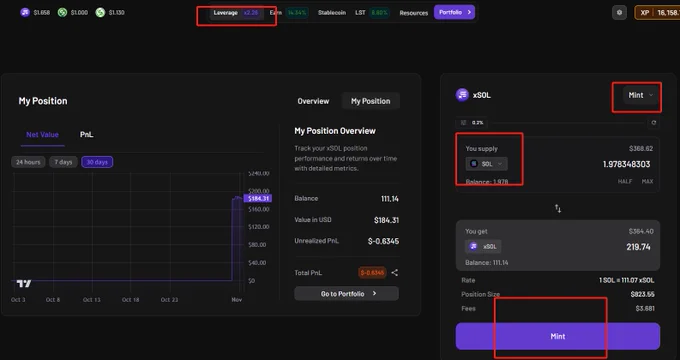The height and width of the screenshot is (360, 680).
Task: Click the xSOL logo in the mint panel header
Action: pos(462,95)
